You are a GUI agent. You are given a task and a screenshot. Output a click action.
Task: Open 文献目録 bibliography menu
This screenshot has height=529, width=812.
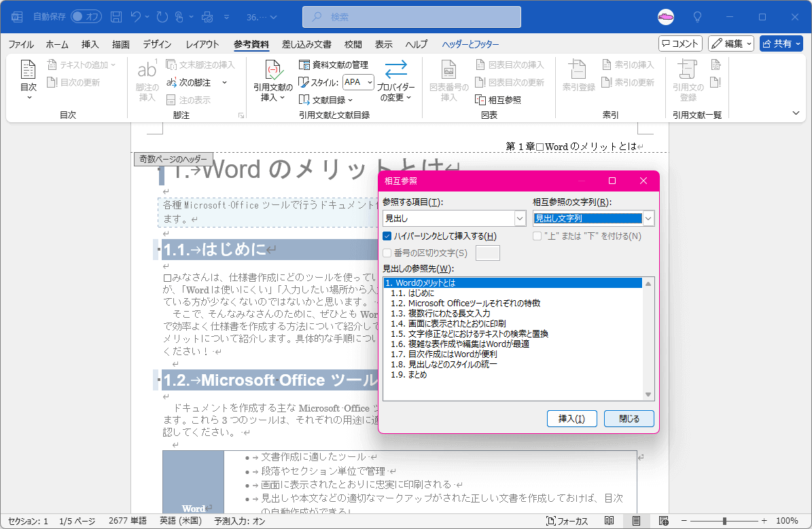325,100
